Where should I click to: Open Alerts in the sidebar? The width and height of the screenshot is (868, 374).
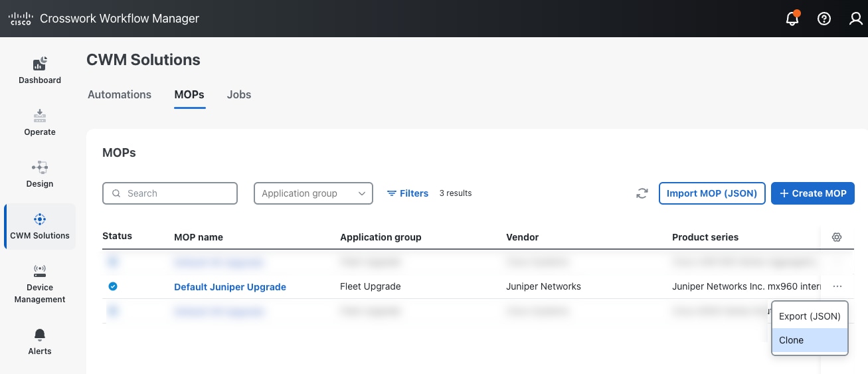pyautogui.click(x=40, y=341)
